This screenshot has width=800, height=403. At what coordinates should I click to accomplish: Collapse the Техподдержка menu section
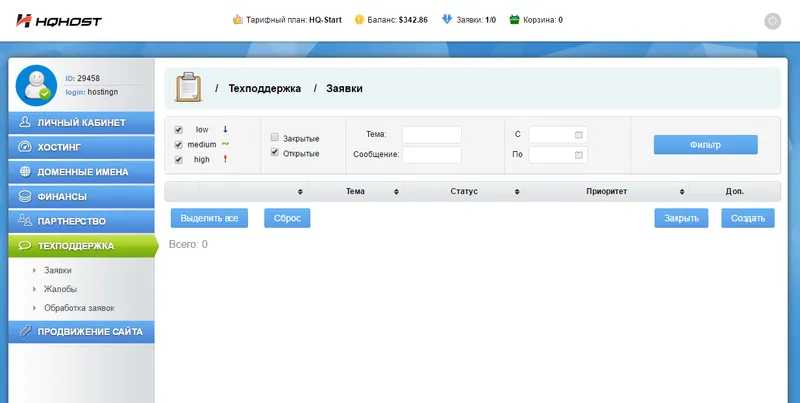point(83,246)
